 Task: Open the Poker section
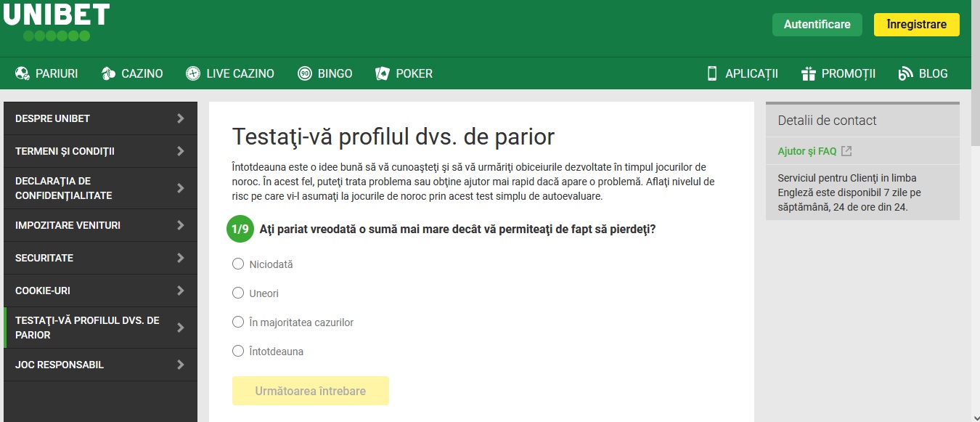point(404,73)
